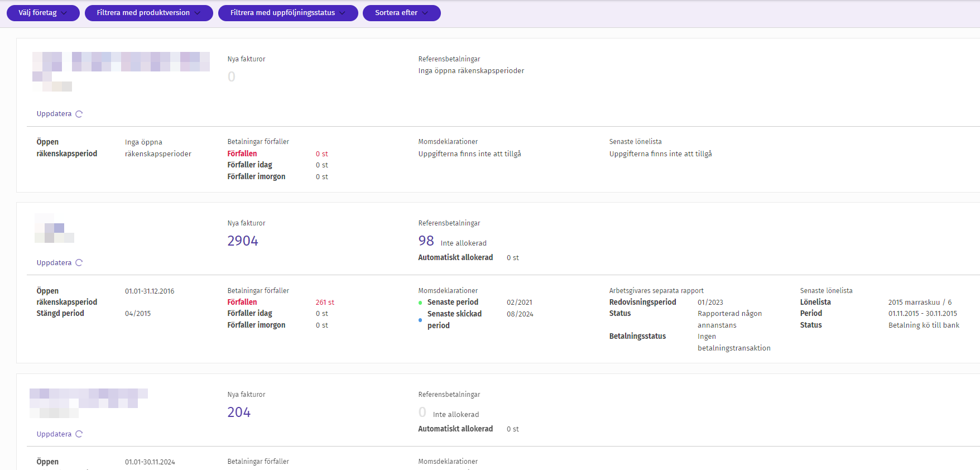Screen dimensions: 980x470
Task: Click 'Senaste skickad period' label
Action: click(454, 319)
